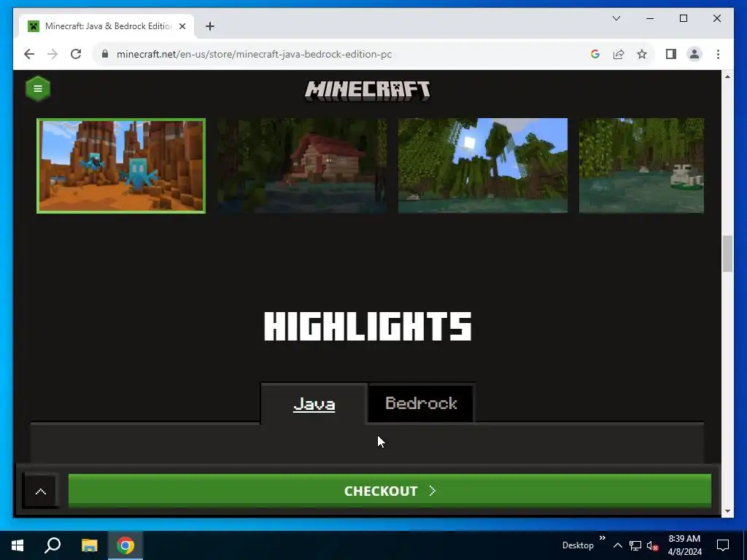Open the clock showing 8:39 AM
The image size is (747, 560).
point(684,545)
